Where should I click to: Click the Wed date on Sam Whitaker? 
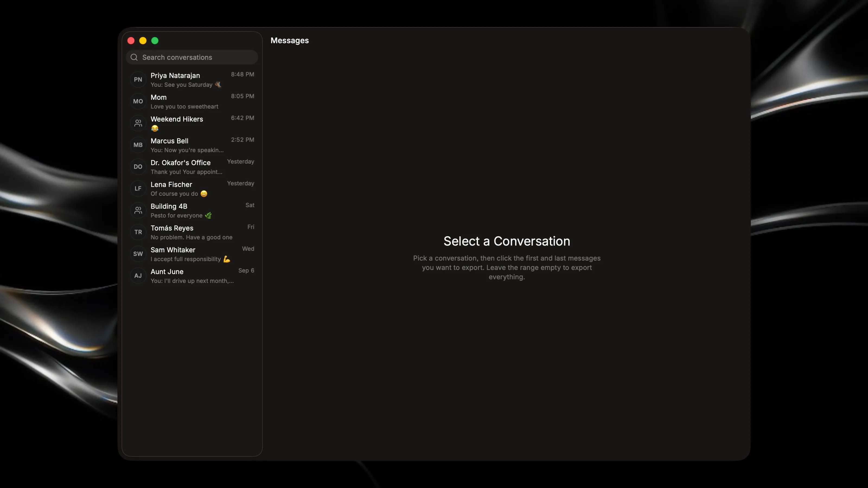(248, 249)
